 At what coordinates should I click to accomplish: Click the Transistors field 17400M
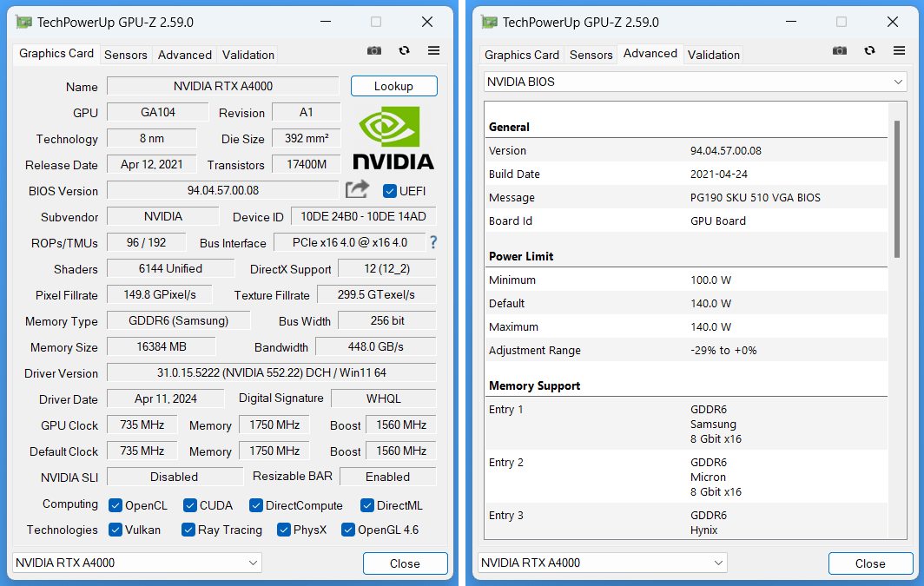point(307,164)
